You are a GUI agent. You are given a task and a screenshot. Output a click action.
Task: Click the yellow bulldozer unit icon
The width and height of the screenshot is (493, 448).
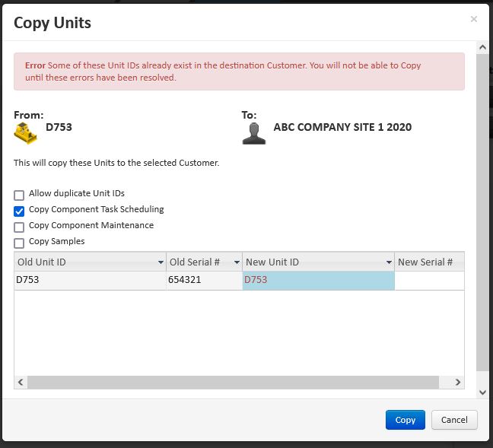(x=26, y=133)
